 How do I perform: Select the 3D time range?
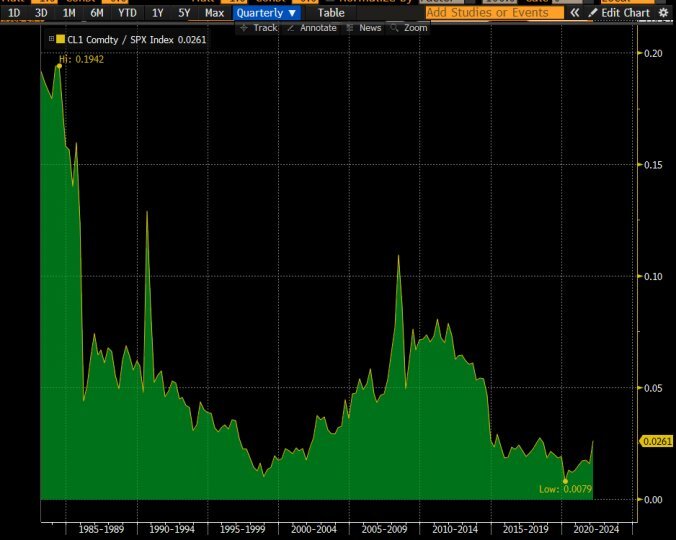coord(41,13)
